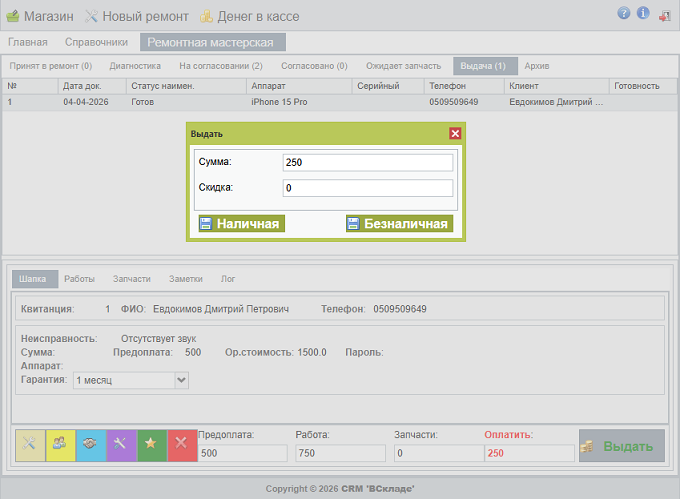Click the Скидка input field
Screen dimensions: 680x499
coord(367,188)
